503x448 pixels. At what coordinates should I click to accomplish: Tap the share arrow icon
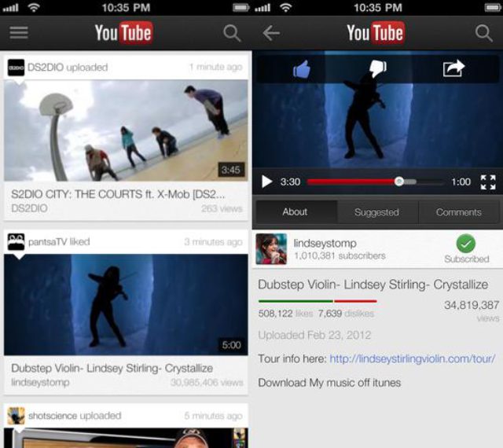click(453, 68)
